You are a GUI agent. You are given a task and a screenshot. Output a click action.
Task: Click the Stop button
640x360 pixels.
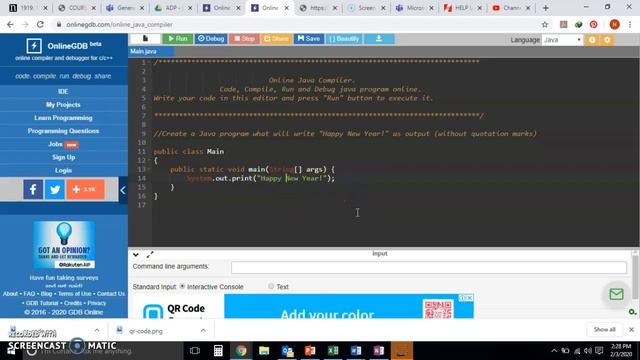[244, 39]
